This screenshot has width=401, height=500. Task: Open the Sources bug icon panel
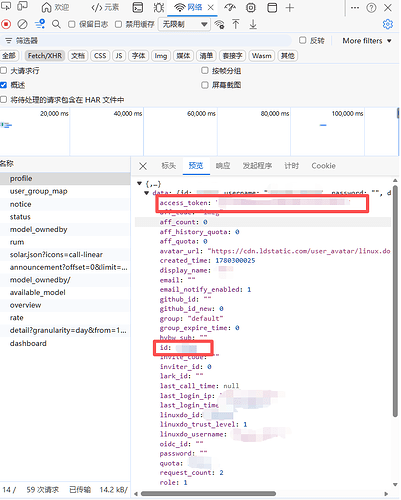(x=159, y=7)
